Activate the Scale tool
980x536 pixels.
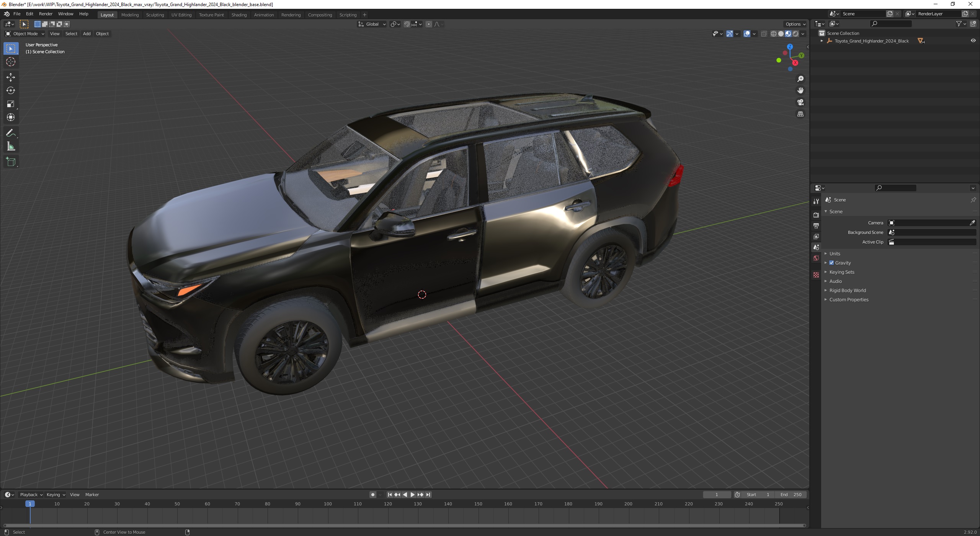click(11, 104)
